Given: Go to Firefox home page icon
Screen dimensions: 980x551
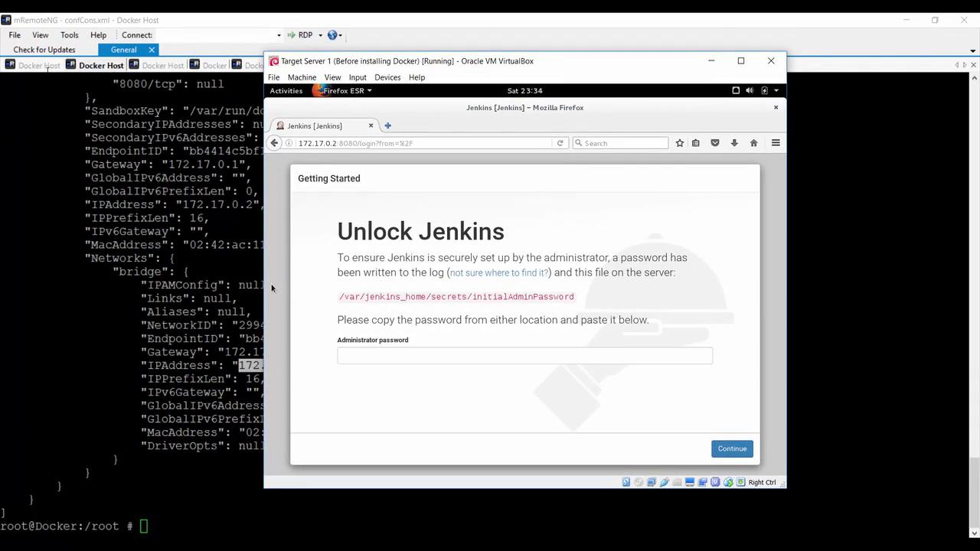Looking at the screenshot, I should 753,143.
